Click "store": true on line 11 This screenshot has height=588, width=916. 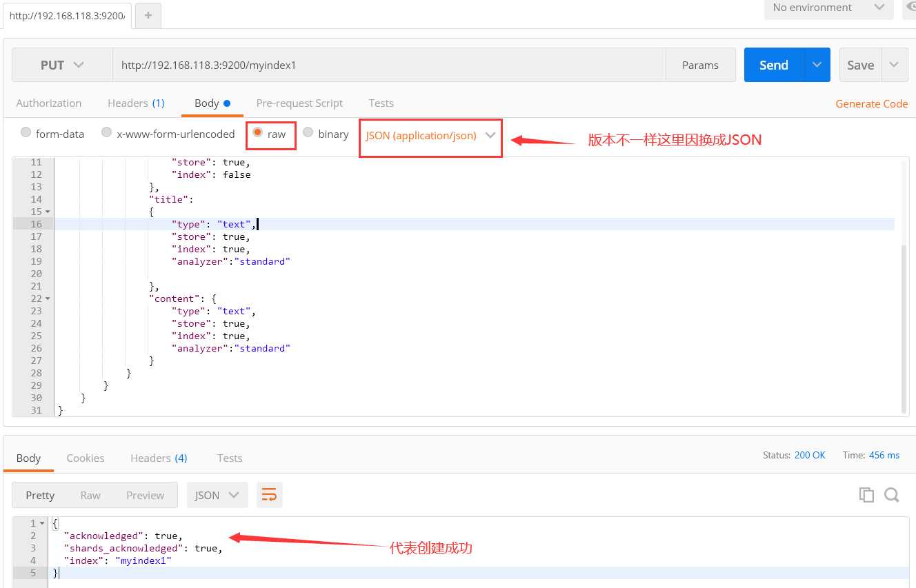211,162
